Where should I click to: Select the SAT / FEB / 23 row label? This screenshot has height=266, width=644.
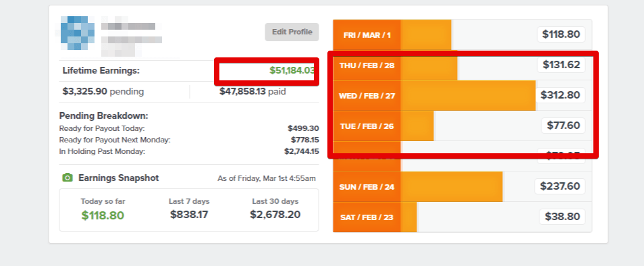[367, 217]
